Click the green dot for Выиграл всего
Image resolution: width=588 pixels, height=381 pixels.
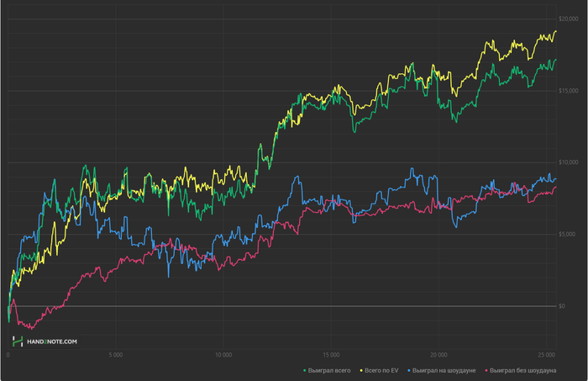click(304, 370)
